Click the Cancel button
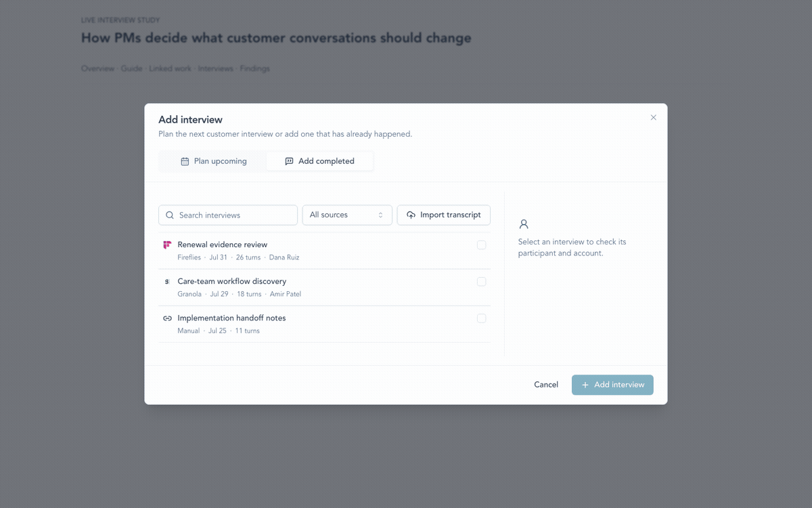Screen dimensions: 812x508 546,385
